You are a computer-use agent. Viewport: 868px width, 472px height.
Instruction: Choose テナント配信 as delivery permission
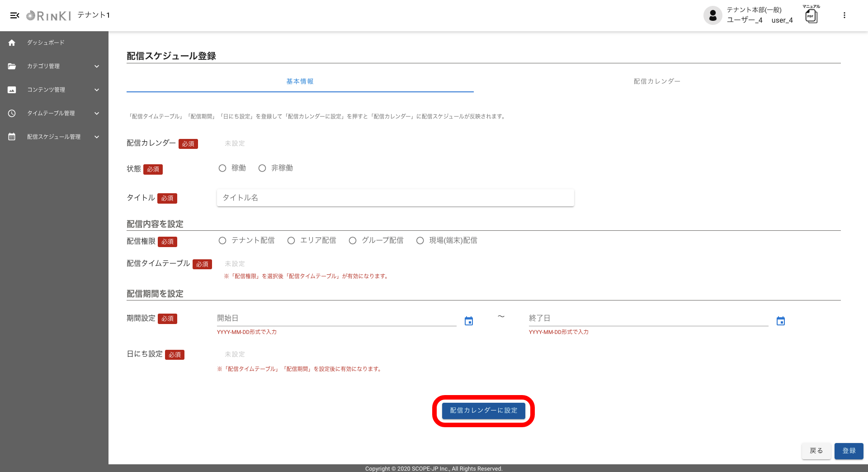pyautogui.click(x=222, y=241)
